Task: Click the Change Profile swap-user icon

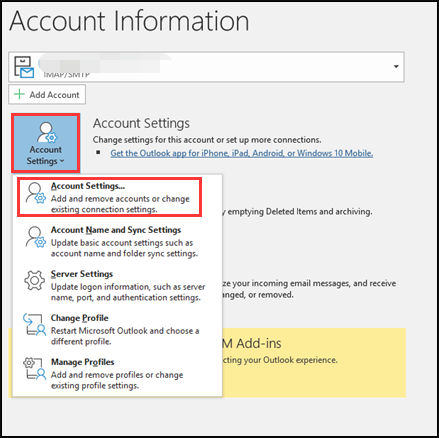Action: [x=34, y=324]
